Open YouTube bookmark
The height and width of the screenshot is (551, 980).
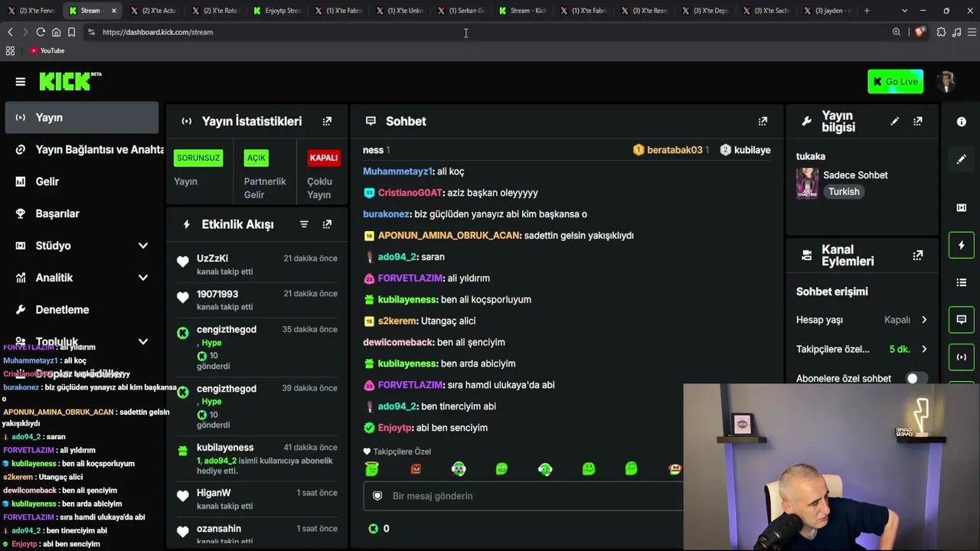[47, 51]
